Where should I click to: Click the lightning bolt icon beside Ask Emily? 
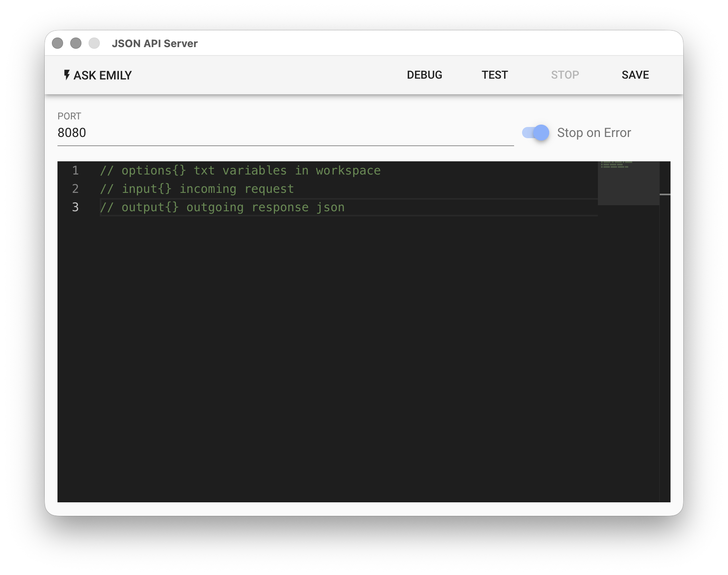coord(67,75)
